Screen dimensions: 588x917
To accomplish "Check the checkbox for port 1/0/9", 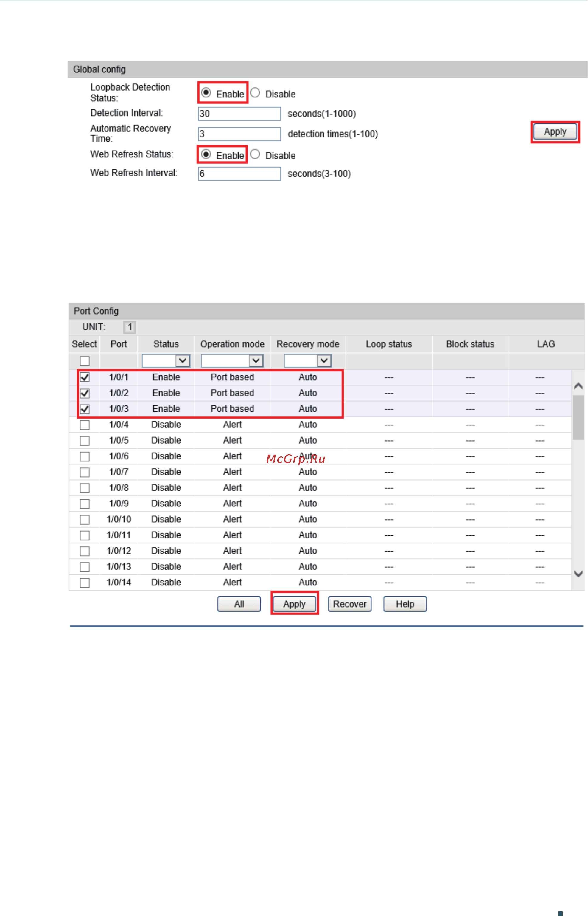I will [85, 504].
